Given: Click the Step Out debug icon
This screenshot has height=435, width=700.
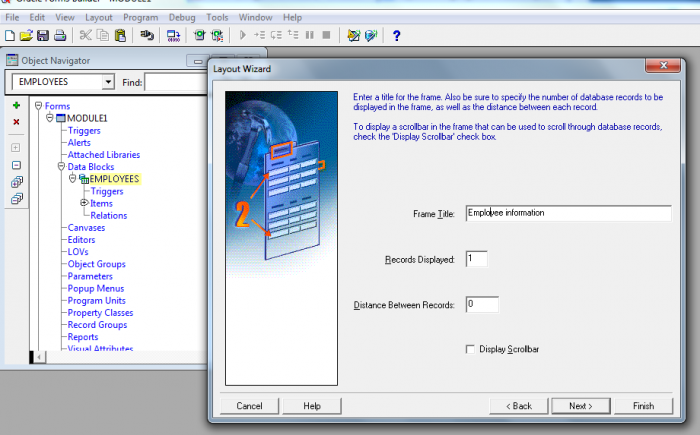Looking at the screenshot, I should [x=293, y=35].
